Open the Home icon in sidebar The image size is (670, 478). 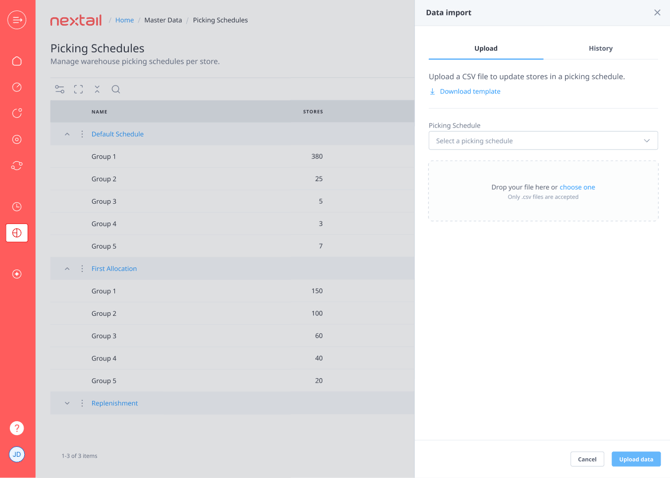coord(17,61)
